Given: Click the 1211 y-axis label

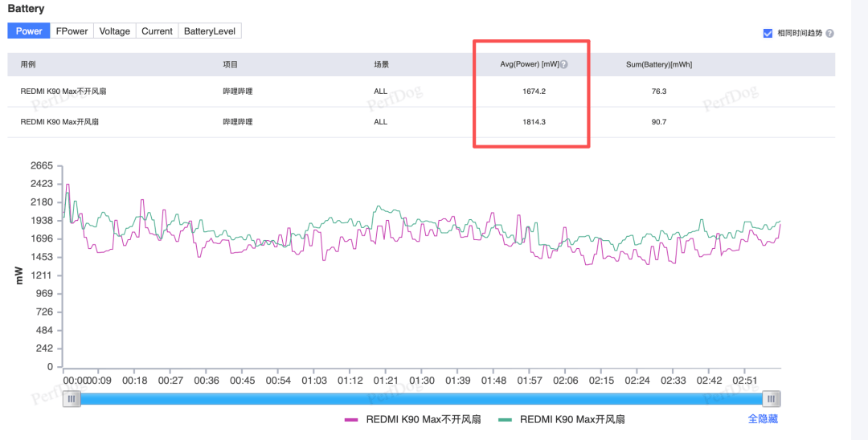Looking at the screenshot, I should (43, 275).
